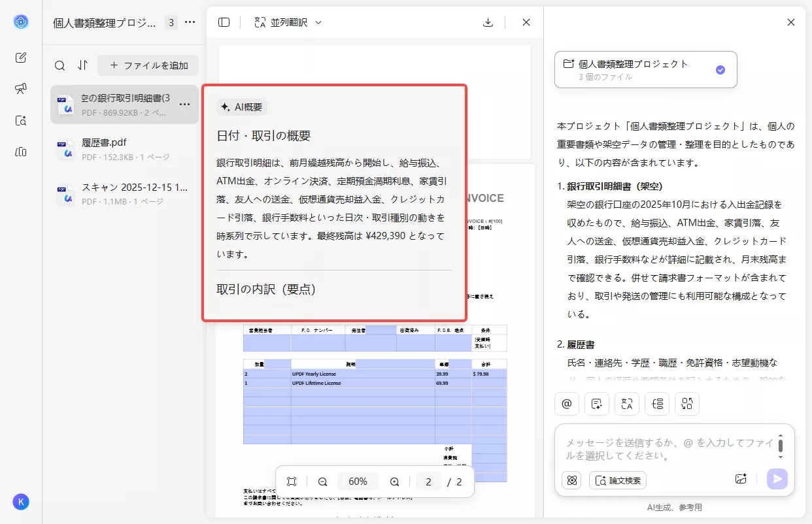Click the ファイルを追加 button
812x524 pixels.
(148, 65)
